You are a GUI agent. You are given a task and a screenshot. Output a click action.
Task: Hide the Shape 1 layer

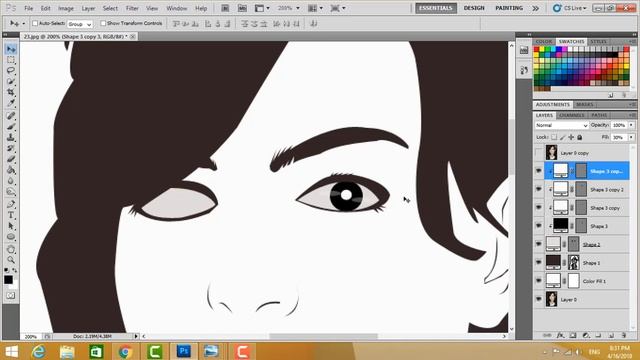[539, 262]
